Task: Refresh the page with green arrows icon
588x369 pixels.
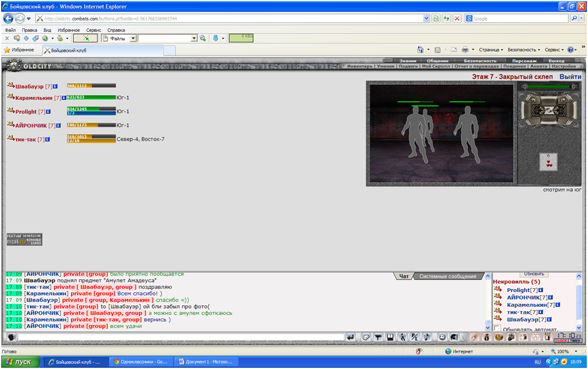Action: point(446,19)
